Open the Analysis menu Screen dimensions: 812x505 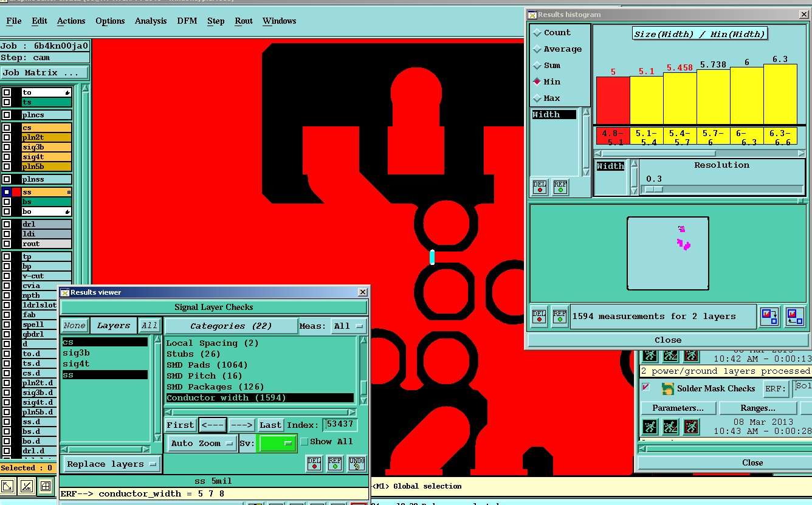151,21
